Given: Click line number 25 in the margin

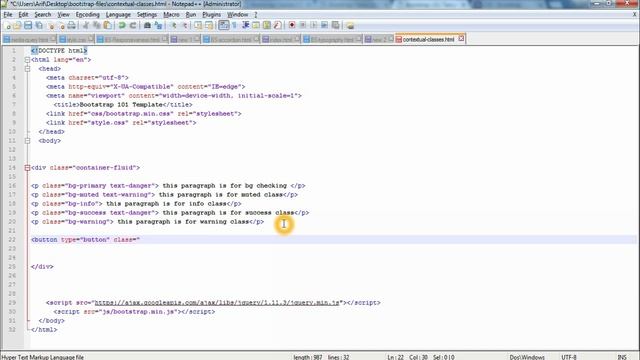Looking at the screenshot, I should pyautogui.click(x=12, y=267).
